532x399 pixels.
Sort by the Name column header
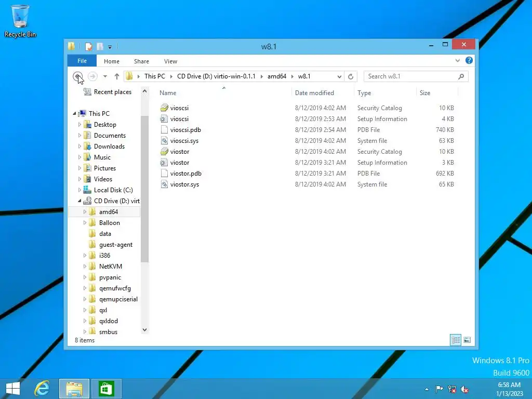pyautogui.click(x=168, y=93)
